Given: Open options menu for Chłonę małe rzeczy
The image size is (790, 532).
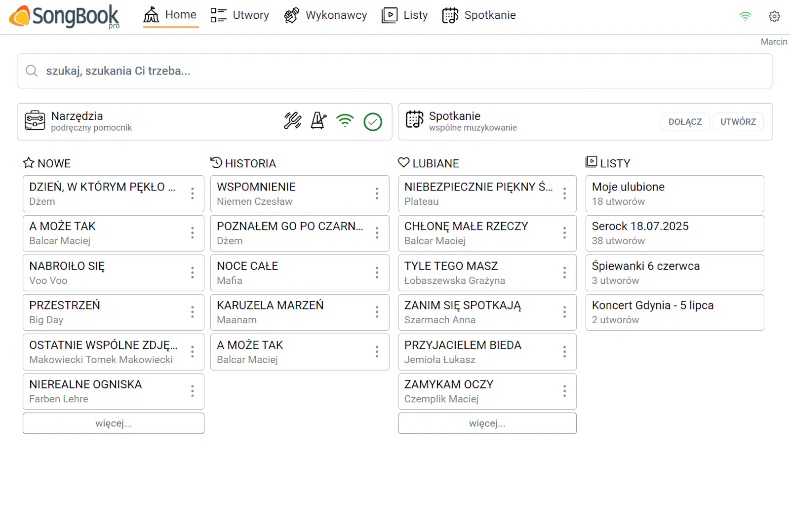Looking at the screenshot, I should click(564, 233).
